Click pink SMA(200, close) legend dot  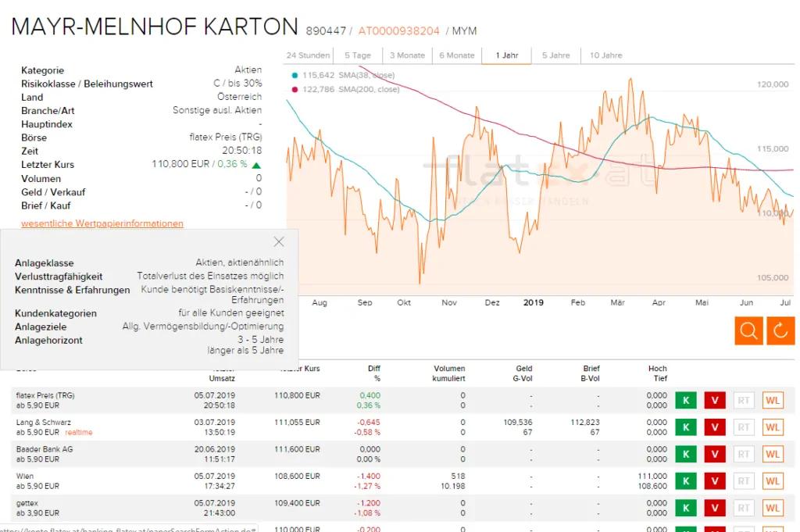tap(295, 90)
